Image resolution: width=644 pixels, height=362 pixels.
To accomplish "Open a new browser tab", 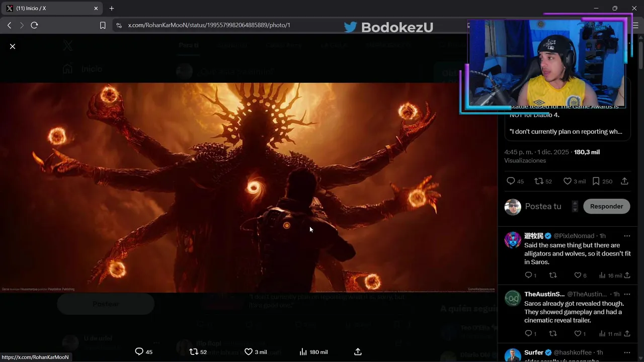I will (112, 8).
